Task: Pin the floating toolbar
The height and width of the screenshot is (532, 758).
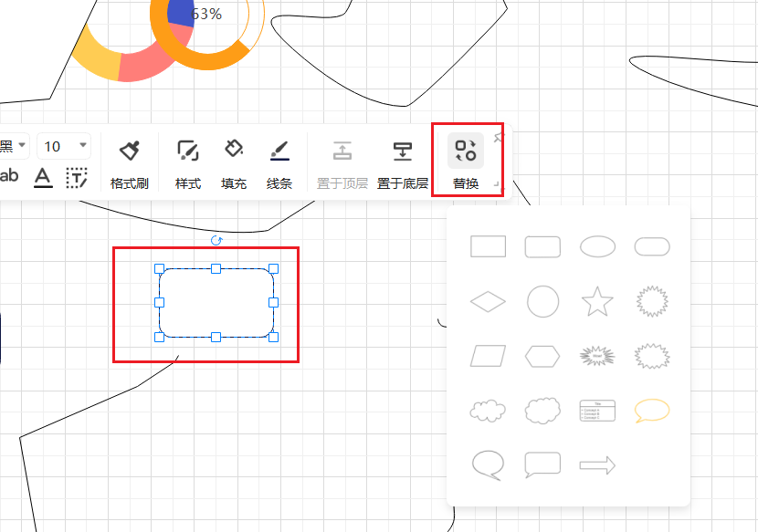Action: tap(499, 138)
